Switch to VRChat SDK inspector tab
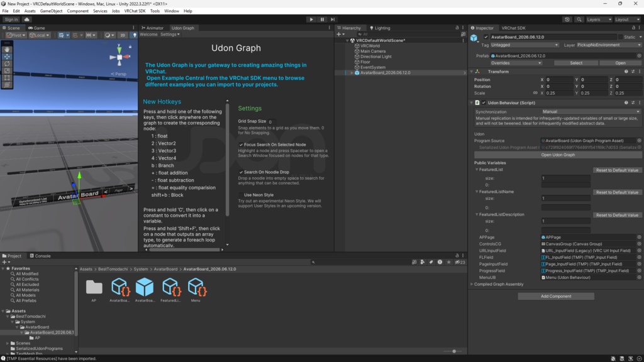This screenshot has height=362, width=644. [513, 28]
